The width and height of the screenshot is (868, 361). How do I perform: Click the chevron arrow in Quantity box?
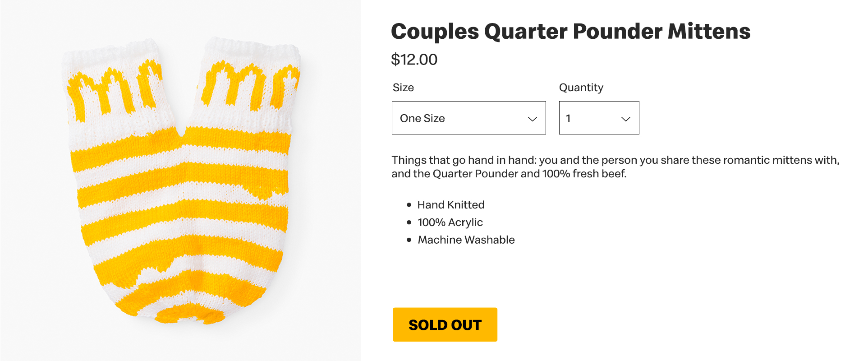click(x=625, y=119)
